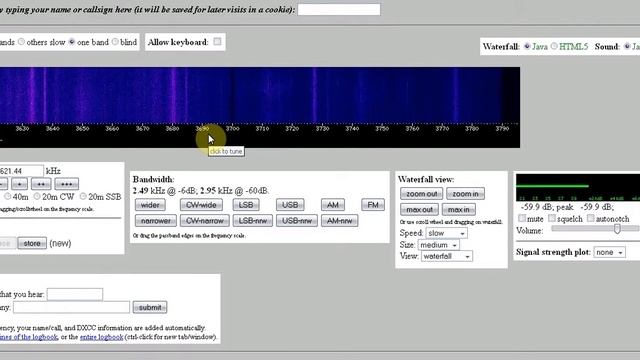This screenshot has width=640, height=360.
Task: Click the triple plus tuning step button
Action: pyautogui.click(x=67, y=184)
